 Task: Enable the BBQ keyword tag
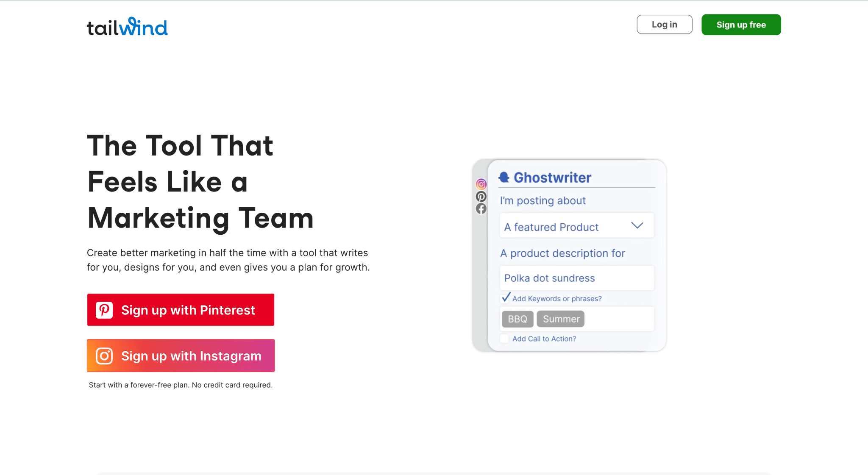pos(517,319)
